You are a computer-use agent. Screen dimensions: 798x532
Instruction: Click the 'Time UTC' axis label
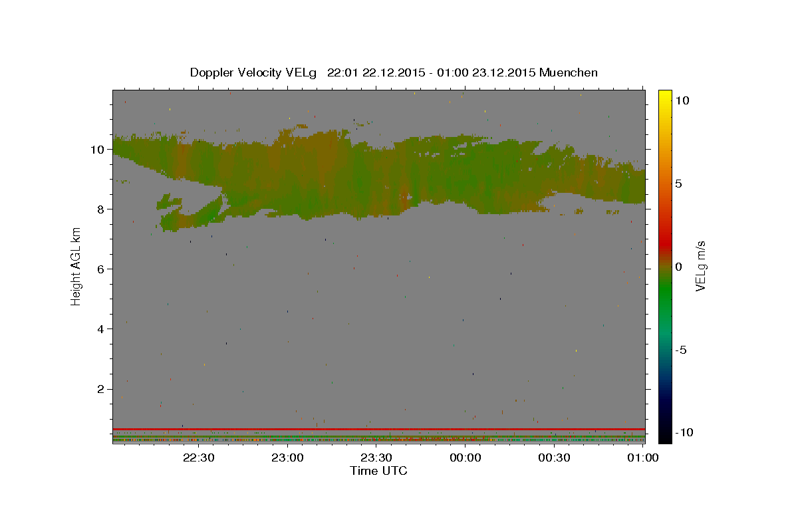378,471
